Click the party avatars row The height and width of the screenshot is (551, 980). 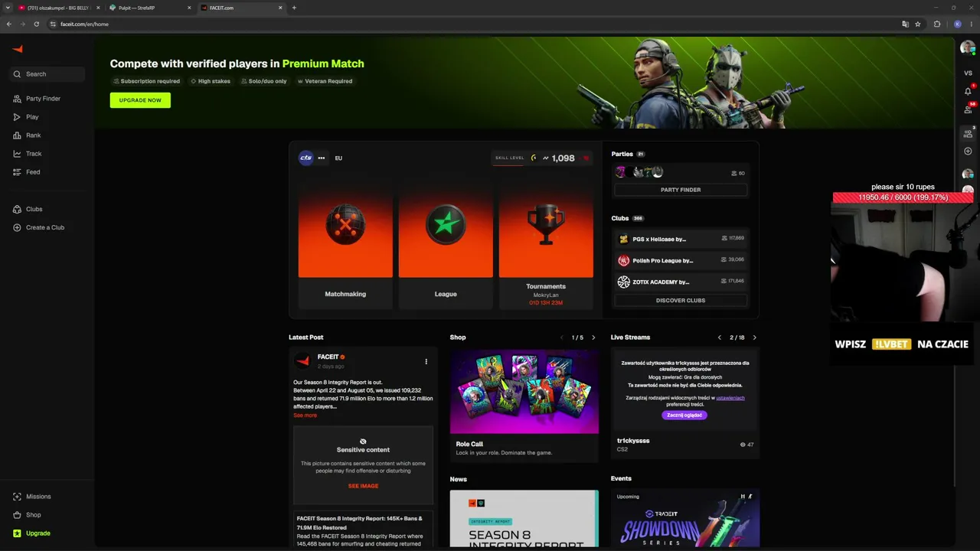pyautogui.click(x=639, y=172)
